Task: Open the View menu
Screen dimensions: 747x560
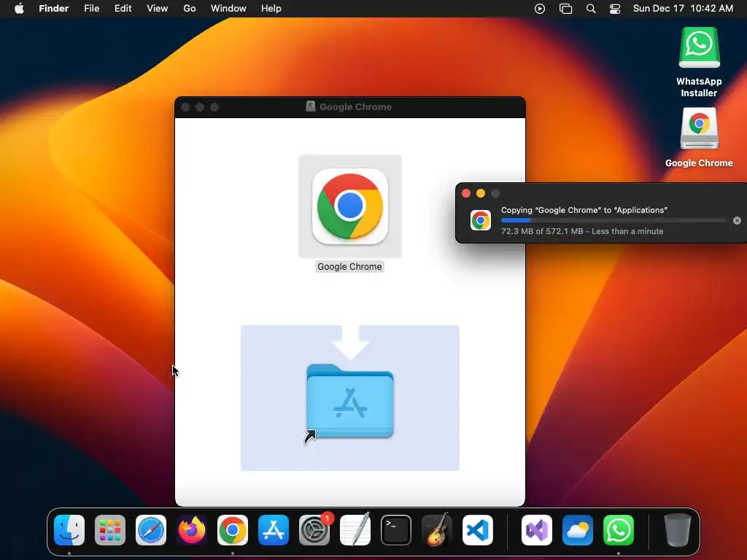Action: [x=158, y=8]
